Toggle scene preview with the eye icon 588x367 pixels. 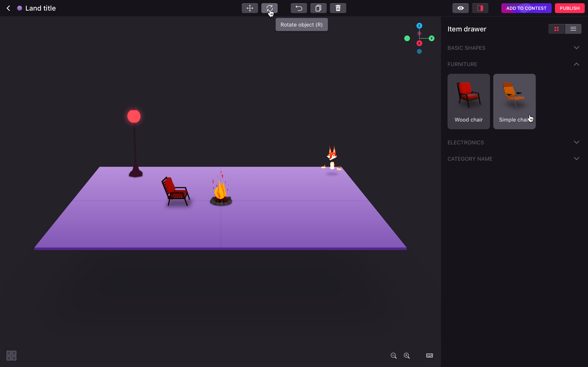pos(460,8)
